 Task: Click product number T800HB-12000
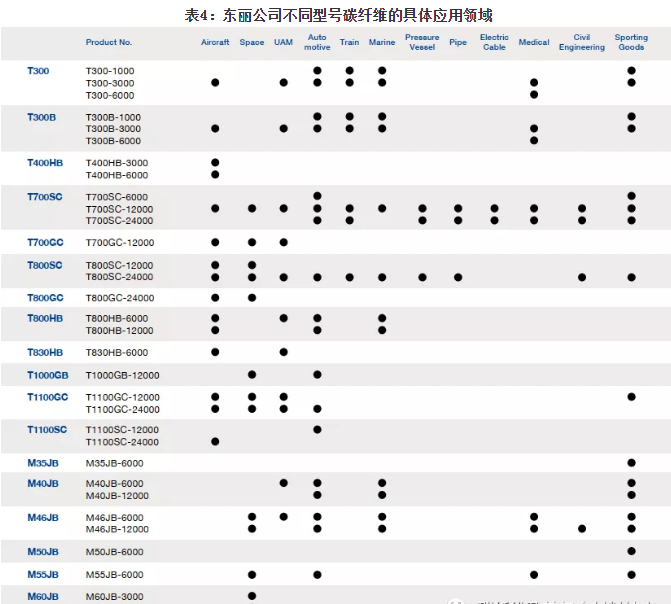point(119,330)
